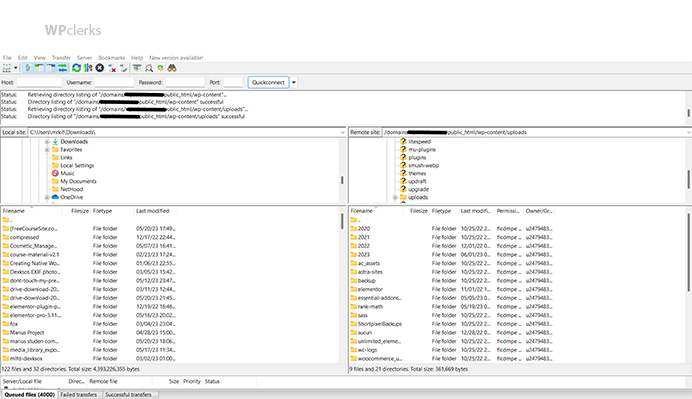Open the Site Manager dropdown arrow
This screenshot has height=399, width=692.
pyautogui.click(x=16, y=68)
